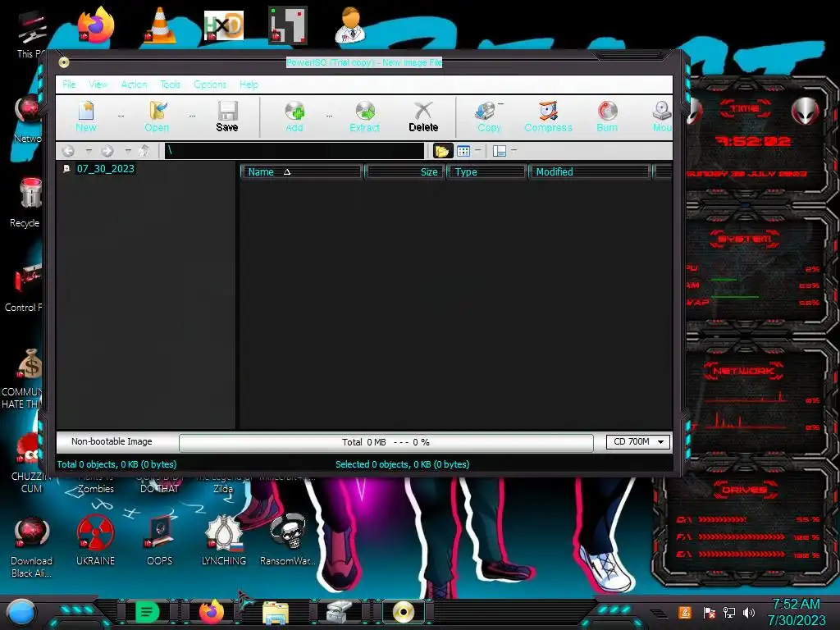Click the panel layout icon
The image size is (840, 630).
(x=500, y=151)
